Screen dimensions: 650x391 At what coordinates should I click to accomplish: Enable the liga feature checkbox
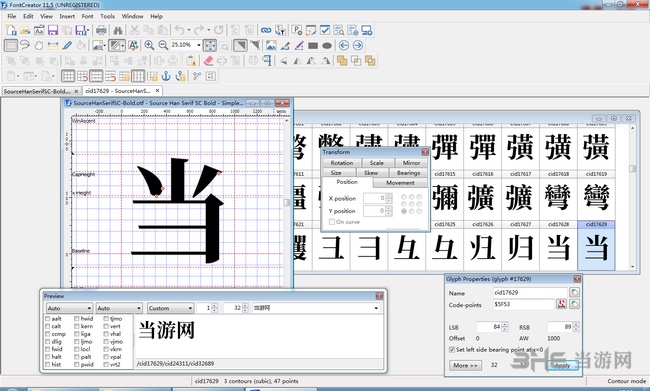77,334
